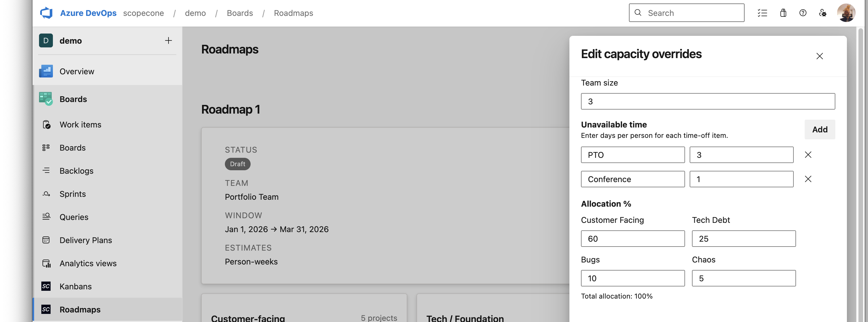868x322 pixels.
Task: Click the Azure DevOps logo icon
Action: [46, 13]
